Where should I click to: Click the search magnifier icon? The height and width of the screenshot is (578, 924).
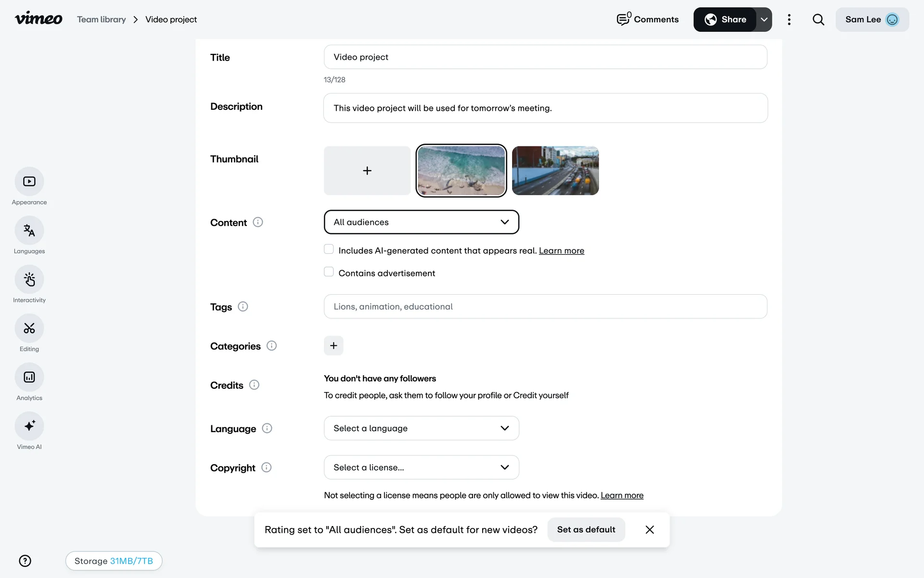coord(818,20)
